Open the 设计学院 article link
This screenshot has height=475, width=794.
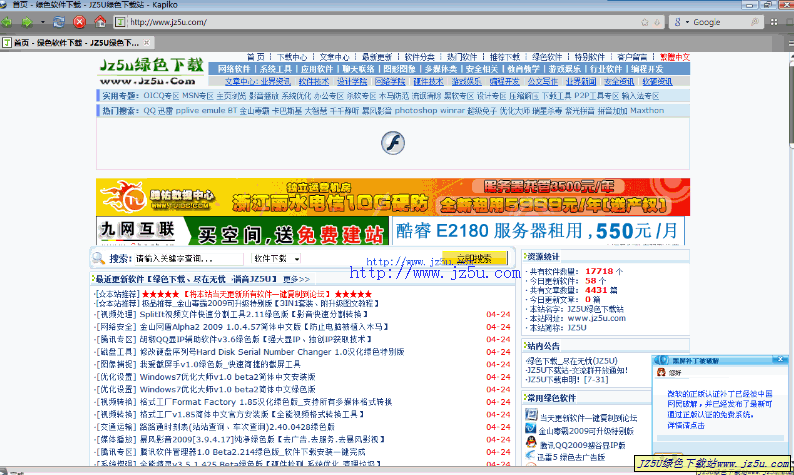352,81
